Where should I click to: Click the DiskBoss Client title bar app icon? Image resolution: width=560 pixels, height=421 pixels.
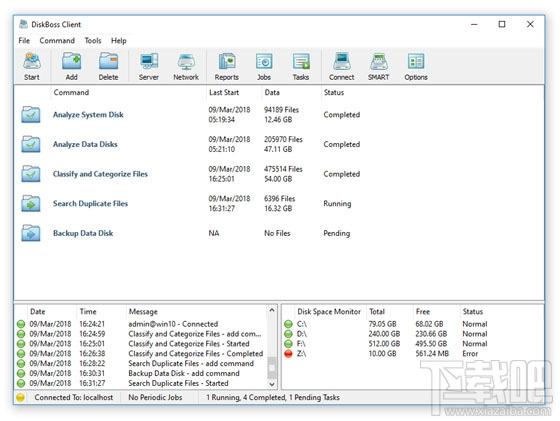point(23,24)
